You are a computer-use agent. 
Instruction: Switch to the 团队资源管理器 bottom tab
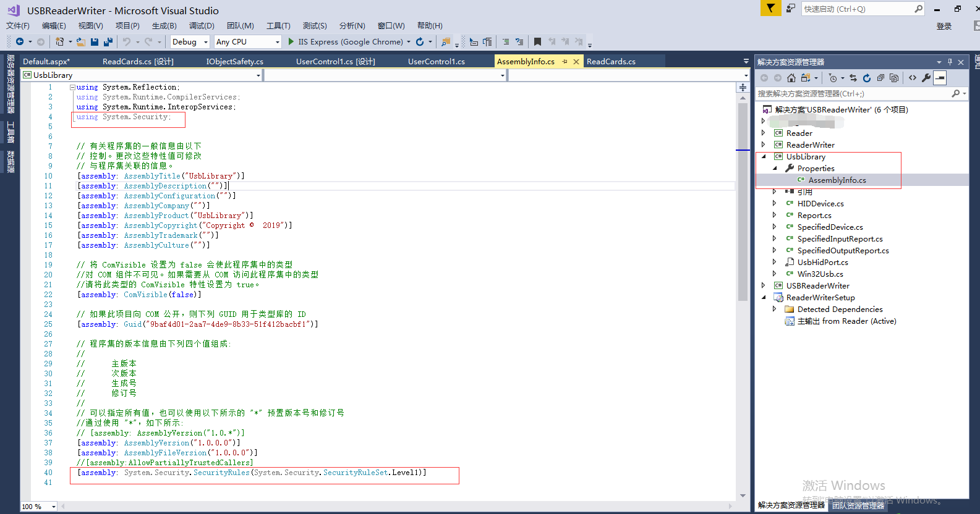pos(858,505)
